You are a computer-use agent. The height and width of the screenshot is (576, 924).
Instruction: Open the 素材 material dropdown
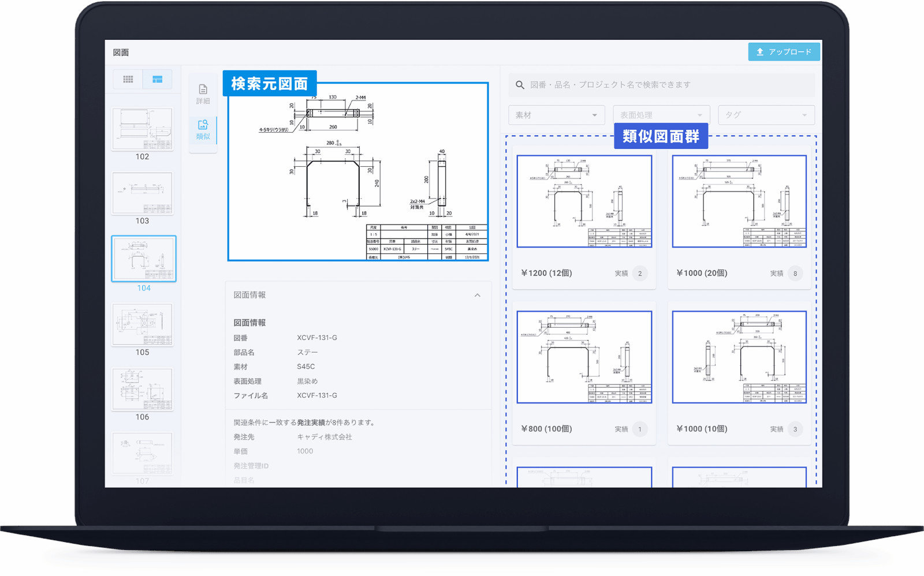pos(556,115)
